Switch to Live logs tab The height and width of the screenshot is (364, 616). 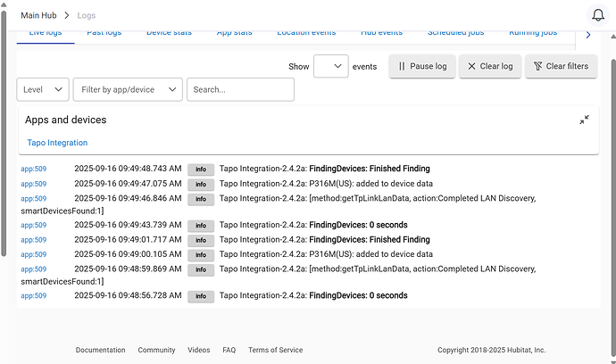[46, 33]
